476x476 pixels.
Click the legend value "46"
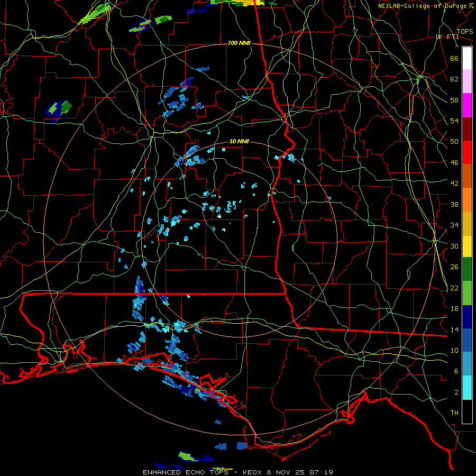(454, 163)
